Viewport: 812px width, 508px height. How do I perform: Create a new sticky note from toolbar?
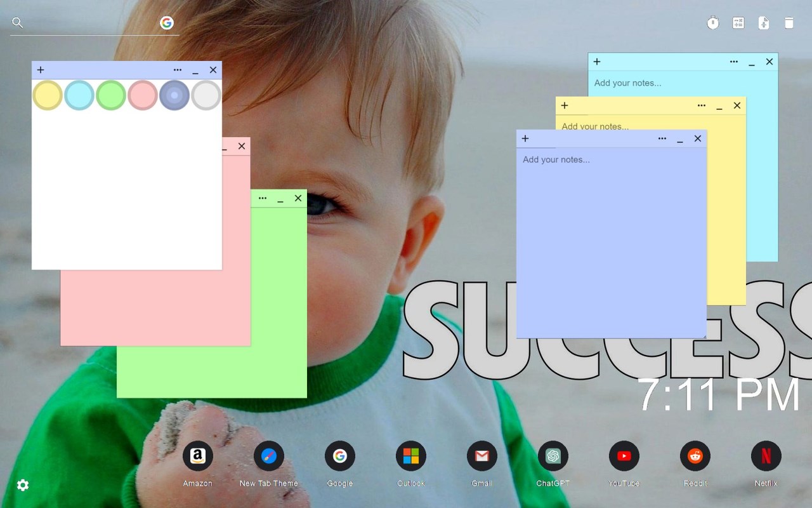[764, 23]
